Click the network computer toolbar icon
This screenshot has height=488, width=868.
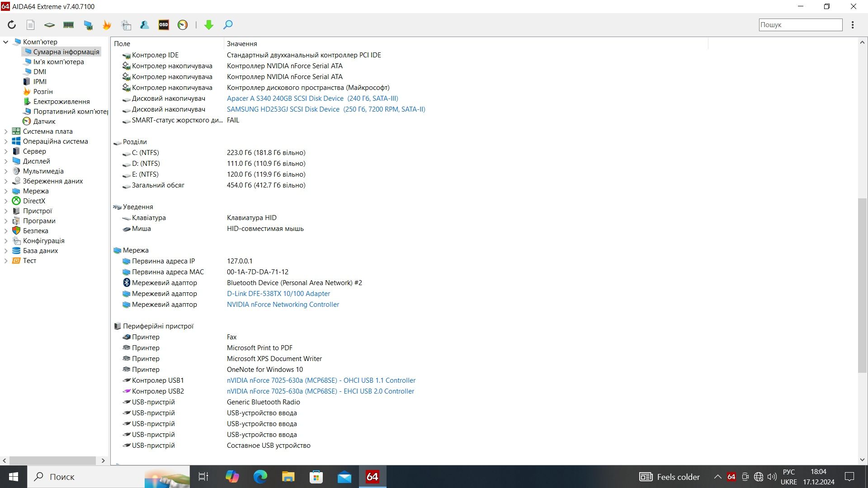coord(88,25)
